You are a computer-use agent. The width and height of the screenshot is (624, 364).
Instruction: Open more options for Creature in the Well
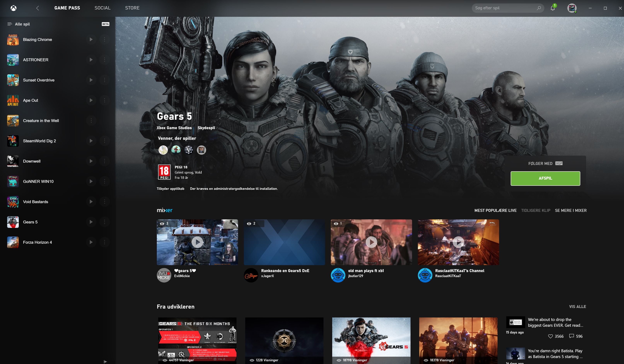click(91, 121)
